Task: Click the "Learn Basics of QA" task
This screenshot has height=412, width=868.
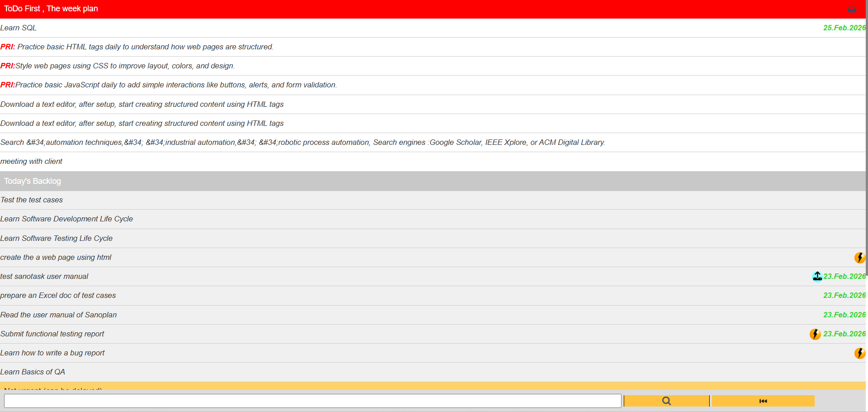Action: pos(33,372)
